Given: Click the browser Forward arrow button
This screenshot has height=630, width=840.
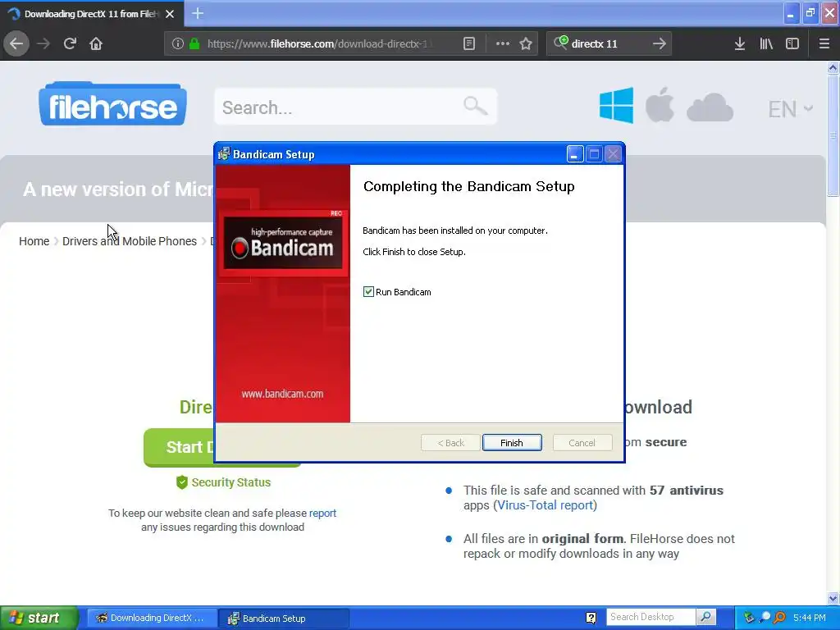Looking at the screenshot, I should pyautogui.click(x=43, y=44).
